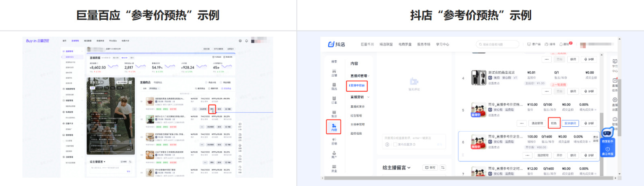
Task: Open 售后 in Doudian left sidebar
Action: click(334, 114)
